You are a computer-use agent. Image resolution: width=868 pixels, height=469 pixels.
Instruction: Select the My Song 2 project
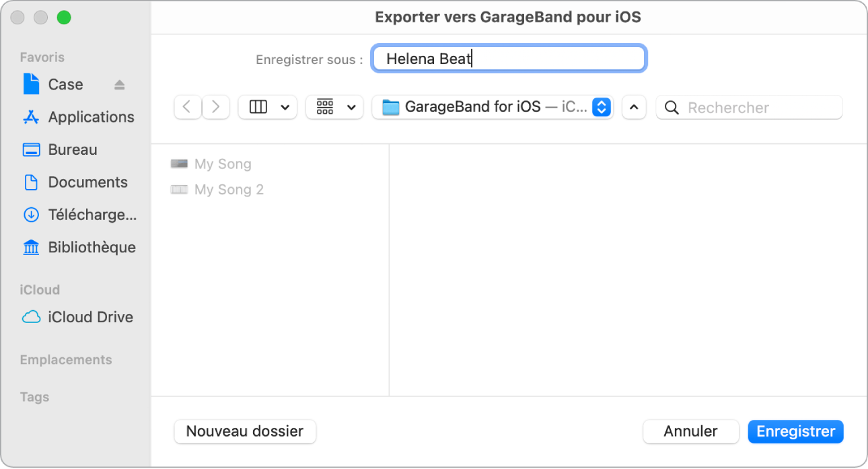tap(229, 189)
